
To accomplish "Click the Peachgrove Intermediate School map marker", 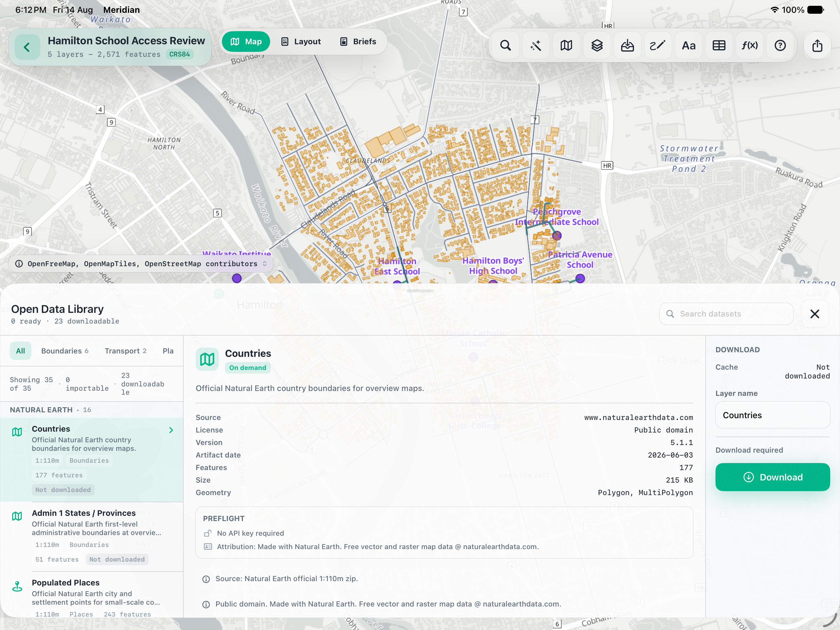I will 557,236.
